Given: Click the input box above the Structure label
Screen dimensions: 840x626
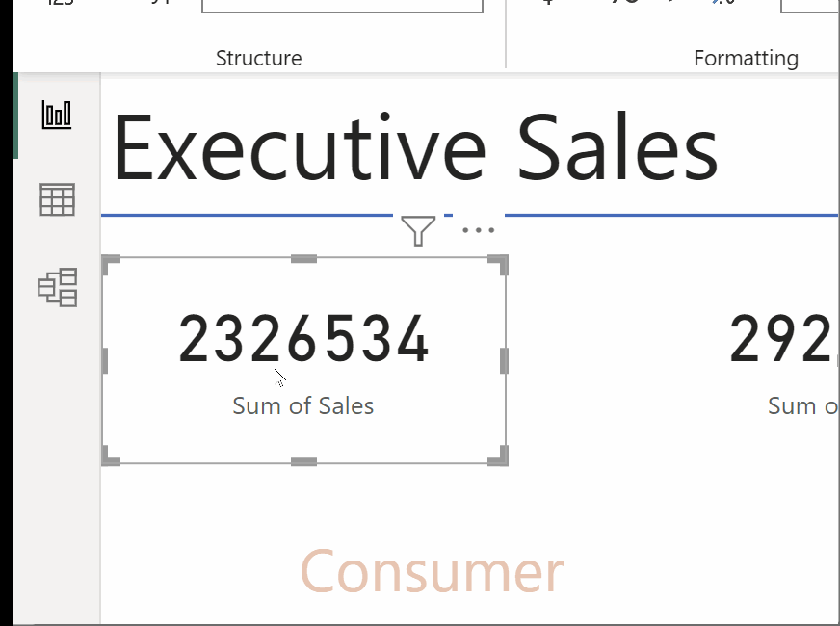Looking at the screenshot, I should tap(342, 6).
